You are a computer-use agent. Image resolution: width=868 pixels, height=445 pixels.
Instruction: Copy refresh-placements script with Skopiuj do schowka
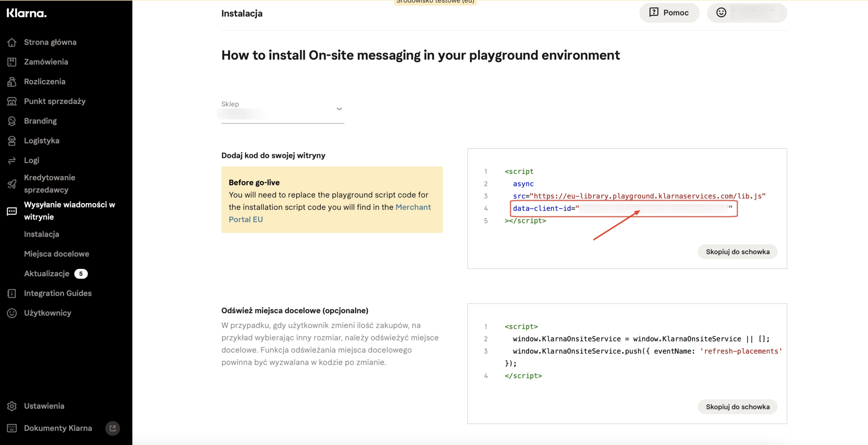click(738, 407)
